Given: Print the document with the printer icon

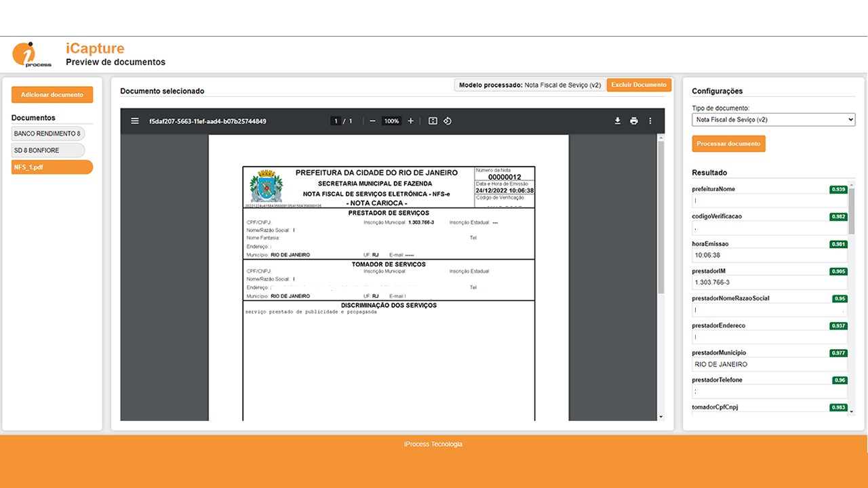Looking at the screenshot, I should pyautogui.click(x=634, y=121).
